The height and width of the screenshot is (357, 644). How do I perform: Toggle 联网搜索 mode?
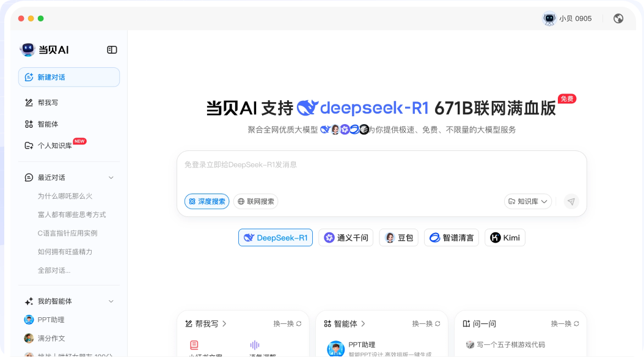pos(256,201)
